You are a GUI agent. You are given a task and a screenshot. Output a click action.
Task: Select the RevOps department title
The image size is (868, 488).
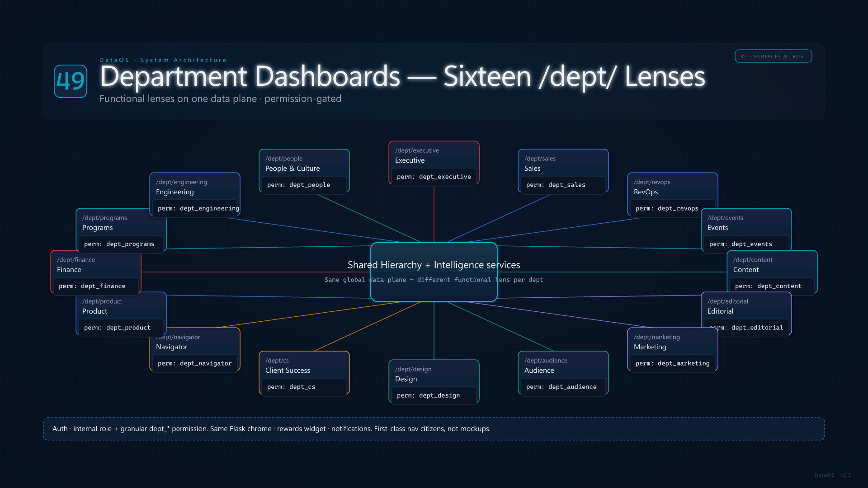(x=646, y=192)
